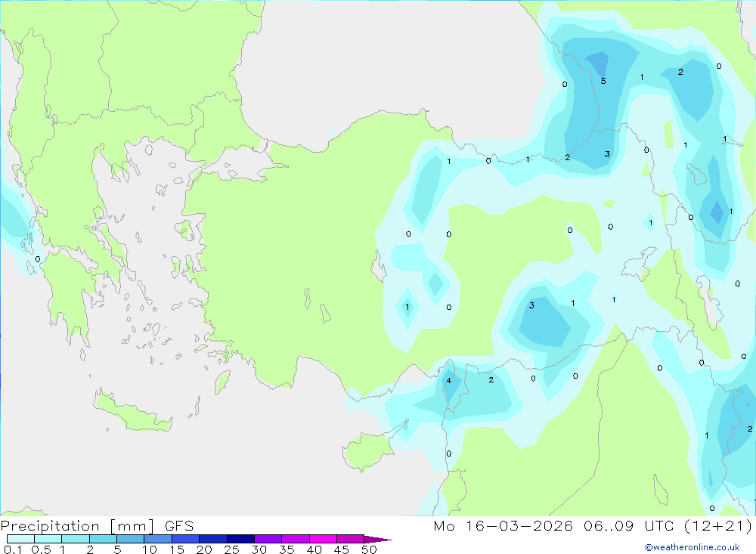This screenshot has height=554, width=756.
Task: Click the map value '5' precipitation marker
Action: (603, 81)
